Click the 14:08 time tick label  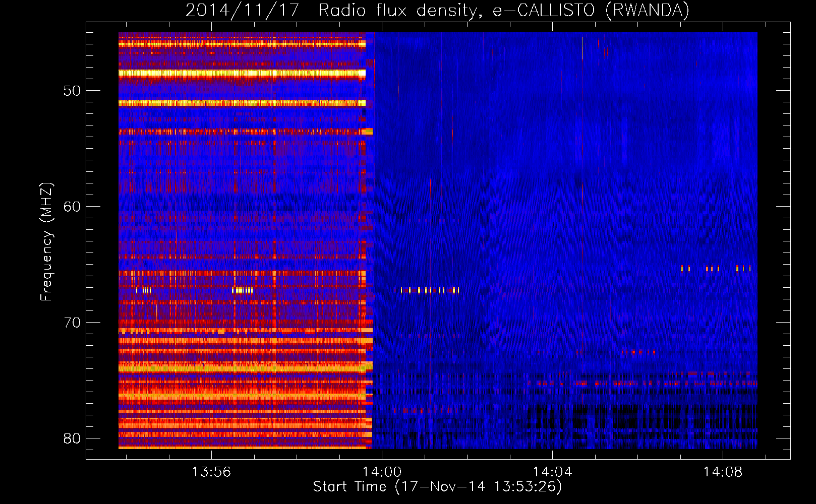point(723,472)
